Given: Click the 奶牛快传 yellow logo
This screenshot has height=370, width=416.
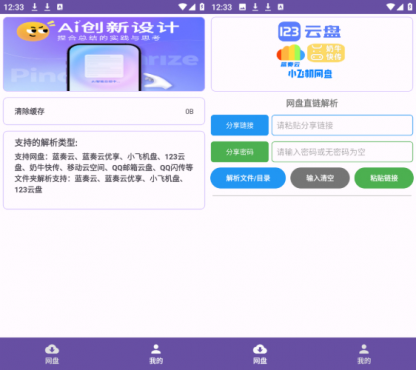Looking at the screenshot, I should click(x=326, y=53).
